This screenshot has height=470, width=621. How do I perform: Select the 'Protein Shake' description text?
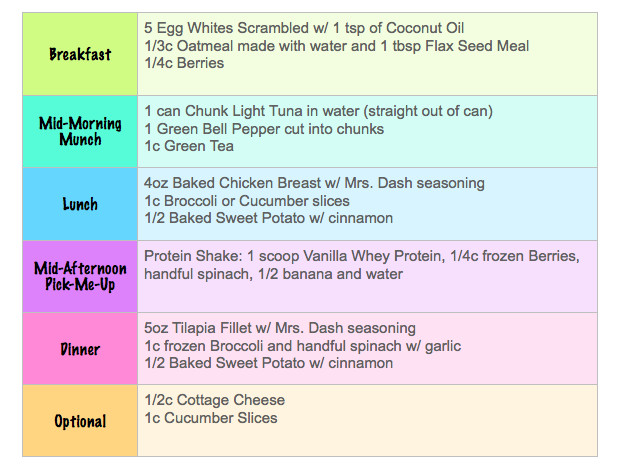pos(362,265)
